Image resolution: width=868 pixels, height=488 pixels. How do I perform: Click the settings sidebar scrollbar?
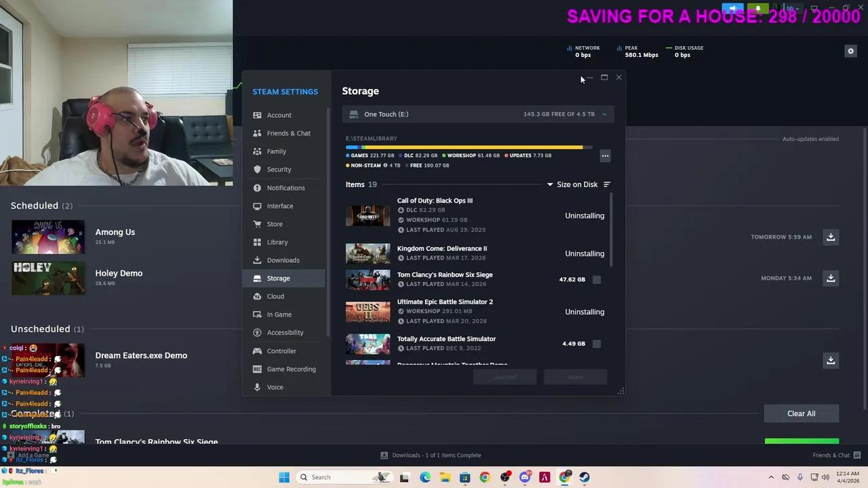point(328,222)
